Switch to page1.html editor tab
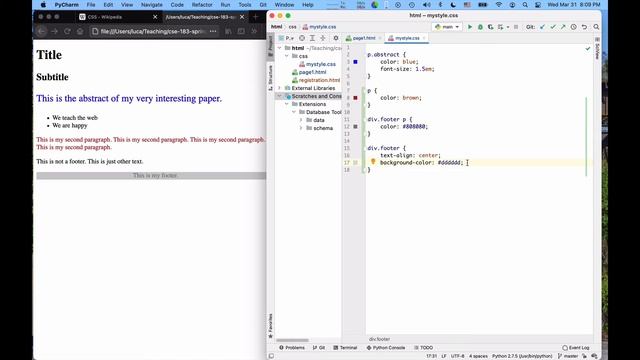Image resolution: width=640 pixels, height=360 pixels. 363,38
